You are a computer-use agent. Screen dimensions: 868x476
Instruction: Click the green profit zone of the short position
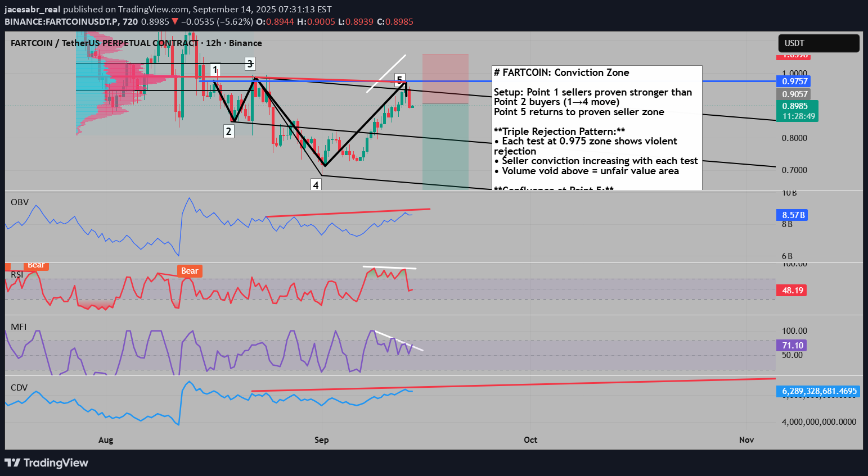click(x=446, y=147)
